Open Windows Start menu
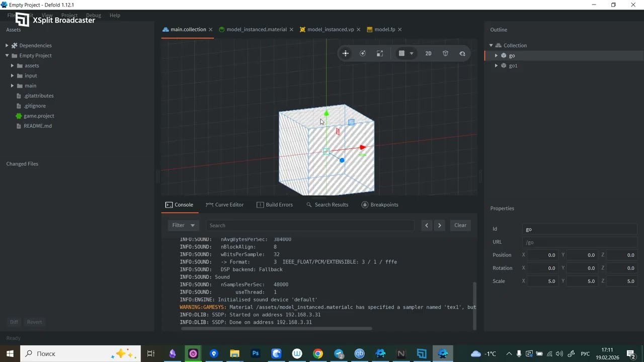644x362 pixels. [x=10, y=353]
